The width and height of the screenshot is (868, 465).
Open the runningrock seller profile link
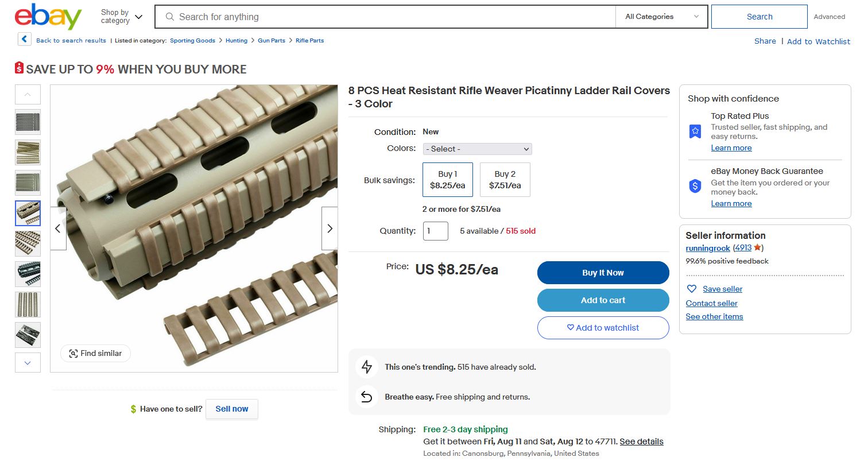[708, 248]
